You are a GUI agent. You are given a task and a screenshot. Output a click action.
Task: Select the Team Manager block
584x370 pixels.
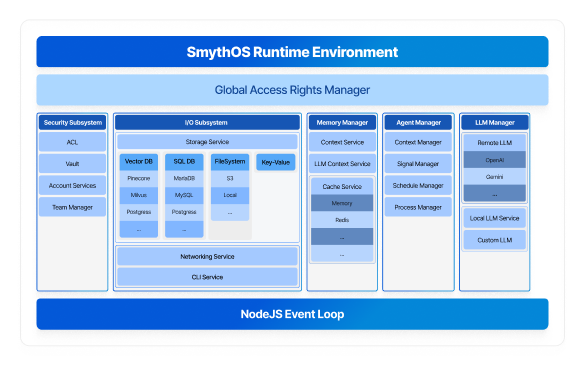73,207
